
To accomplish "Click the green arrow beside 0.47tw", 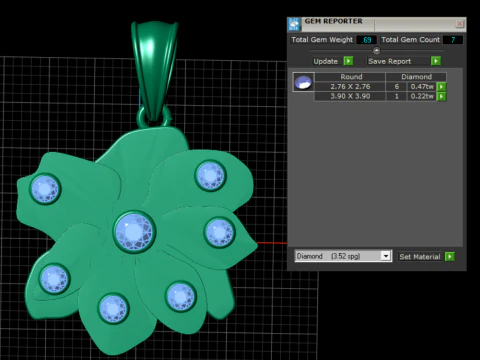I will [x=441, y=87].
